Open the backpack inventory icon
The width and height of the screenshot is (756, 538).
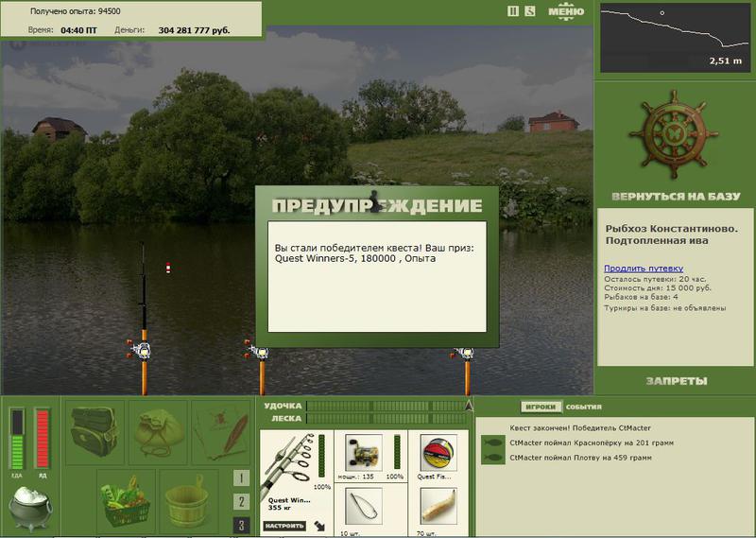pyautogui.click(x=94, y=432)
